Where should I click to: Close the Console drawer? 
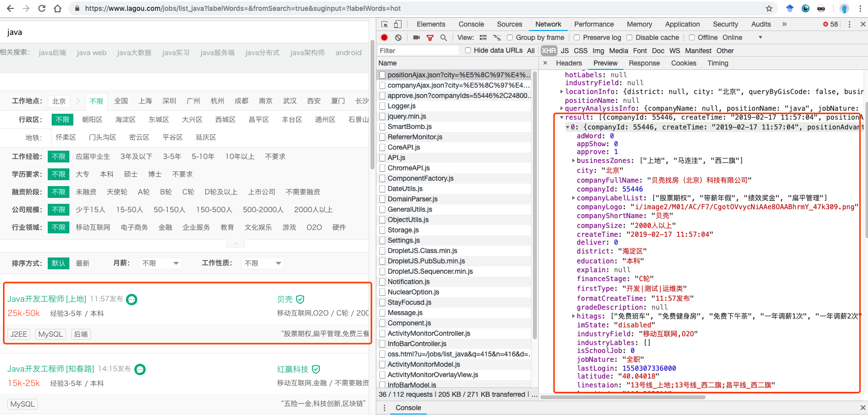pos(863,408)
